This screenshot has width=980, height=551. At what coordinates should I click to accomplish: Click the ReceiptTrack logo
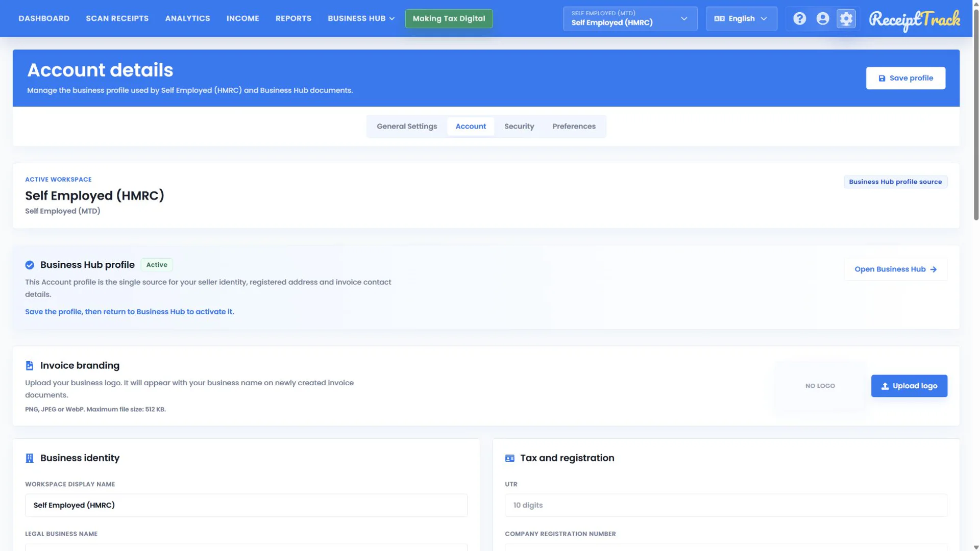pos(914,20)
